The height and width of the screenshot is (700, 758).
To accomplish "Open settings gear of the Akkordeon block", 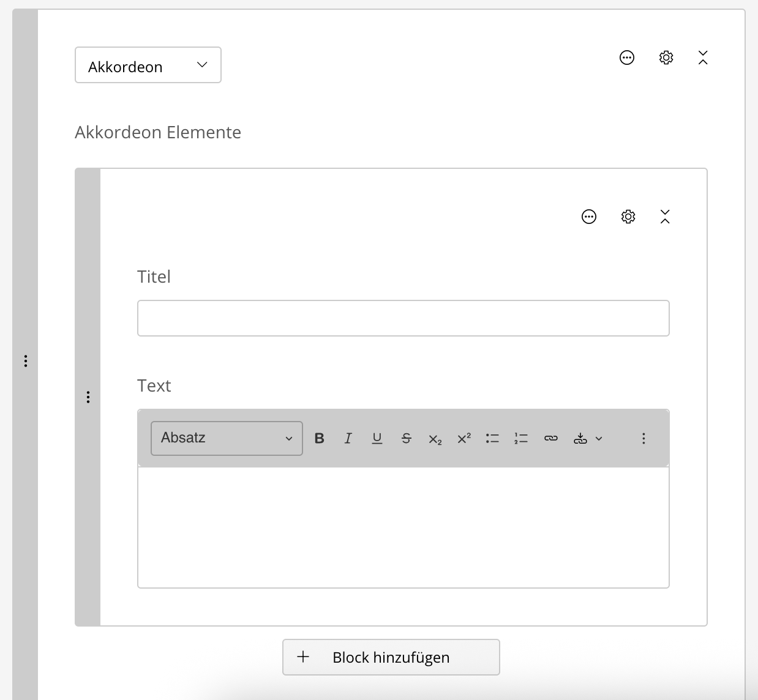I will click(x=666, y=58).
